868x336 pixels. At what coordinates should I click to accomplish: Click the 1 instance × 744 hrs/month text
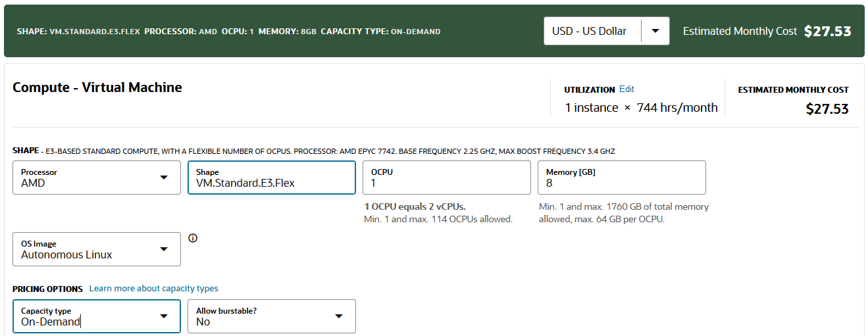(x=642, y=108)
